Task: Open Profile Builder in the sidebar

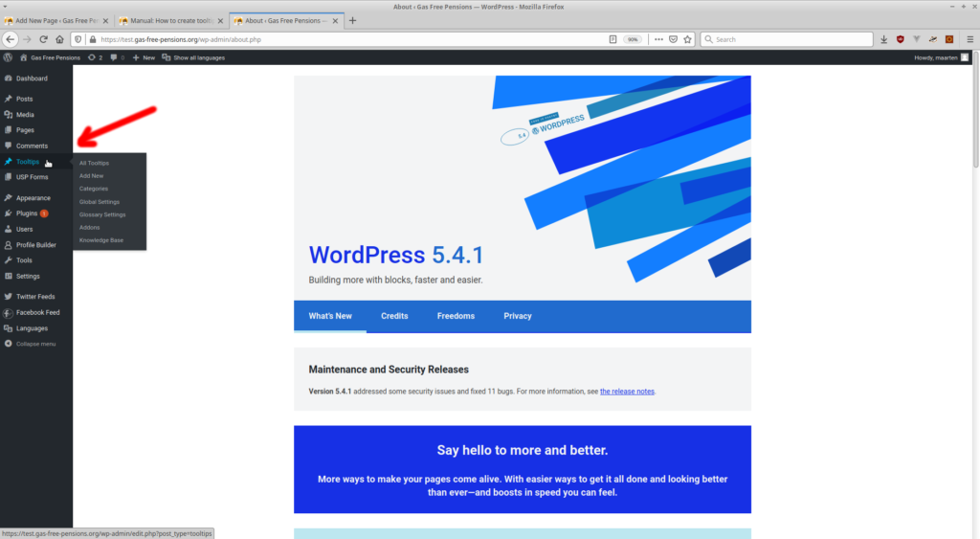Action: (36, 244)
